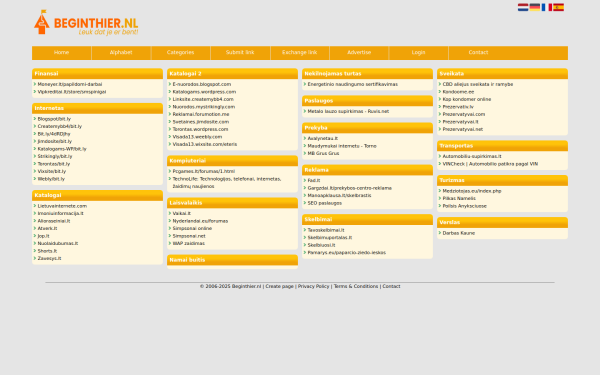Click the Nuolaidubumas.lt link

57,243
